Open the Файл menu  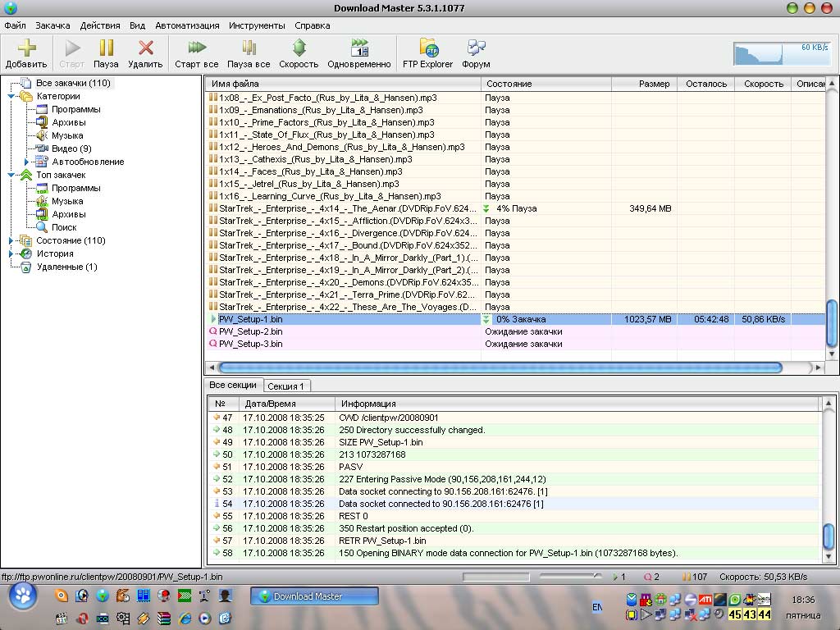coord(15,25)
